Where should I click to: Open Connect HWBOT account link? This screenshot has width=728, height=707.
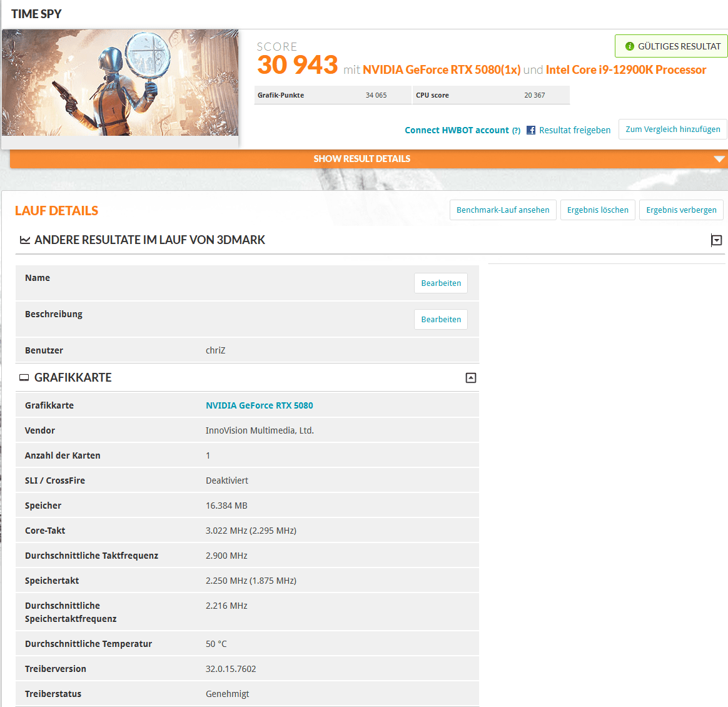(457, 131)
